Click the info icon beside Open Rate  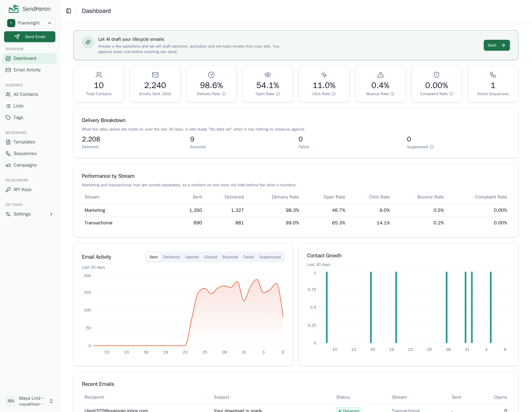(x=278, y=94)
